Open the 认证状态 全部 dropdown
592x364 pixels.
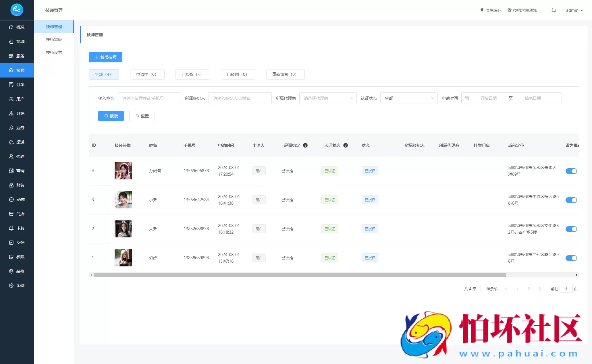pyautogui.click(x=409, y=98)
